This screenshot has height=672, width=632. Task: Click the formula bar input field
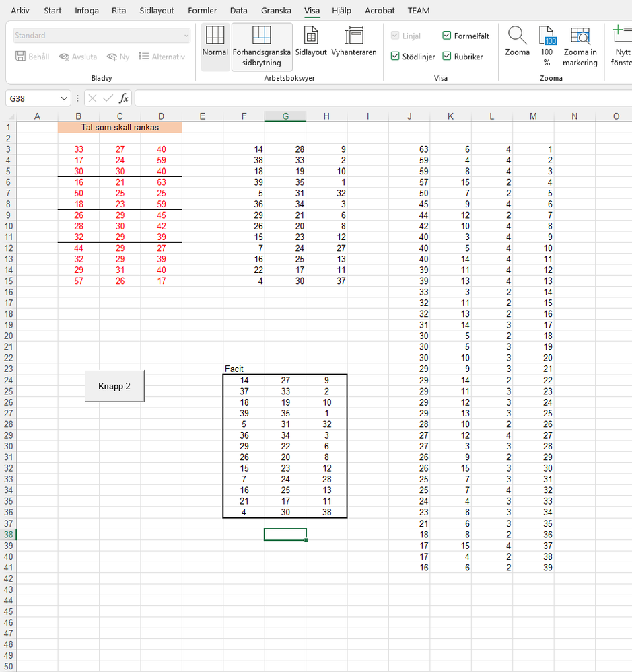383,98
